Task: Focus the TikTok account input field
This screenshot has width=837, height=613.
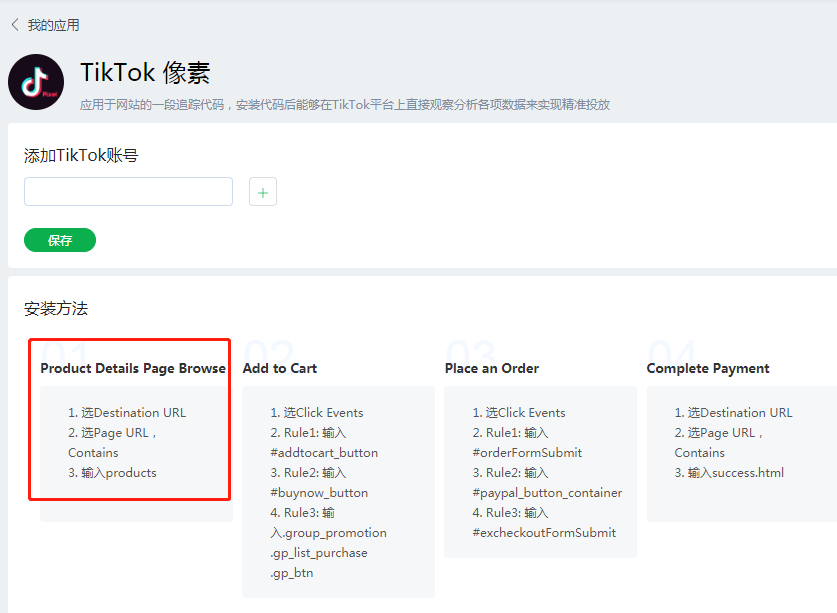Action: (x=128, y=192)
